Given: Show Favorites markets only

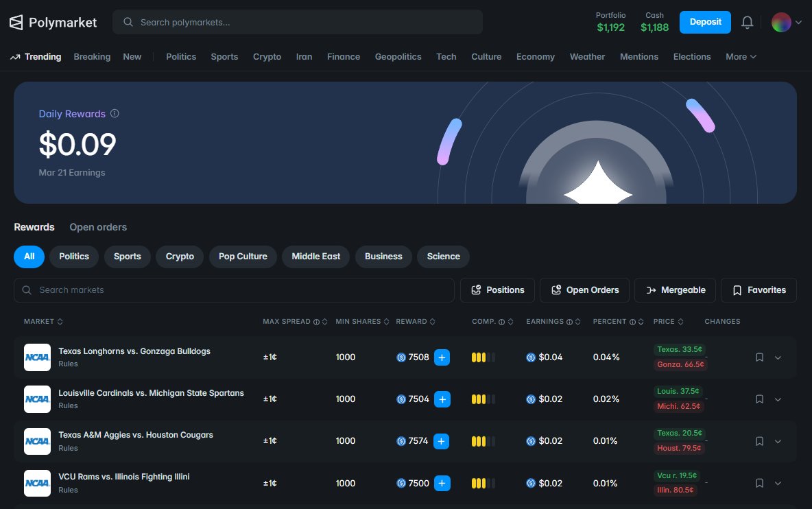Looking at the screenshot, I should click(759, 290).
